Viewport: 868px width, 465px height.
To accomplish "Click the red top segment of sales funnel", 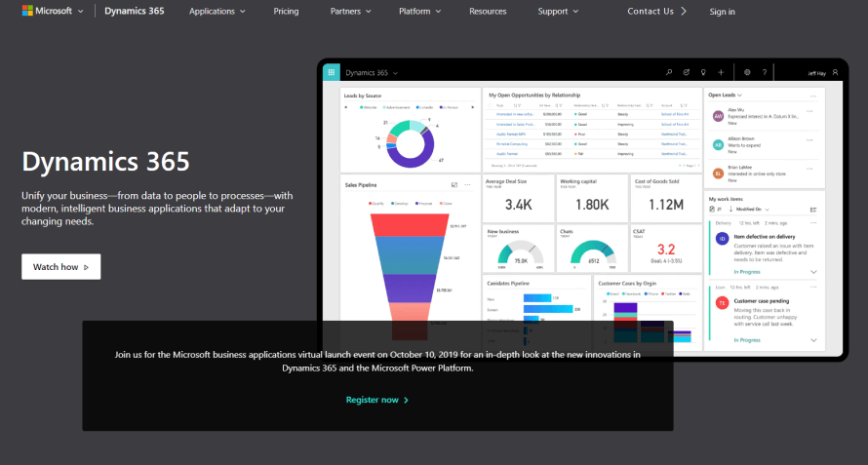I will (x=410, y=225).
